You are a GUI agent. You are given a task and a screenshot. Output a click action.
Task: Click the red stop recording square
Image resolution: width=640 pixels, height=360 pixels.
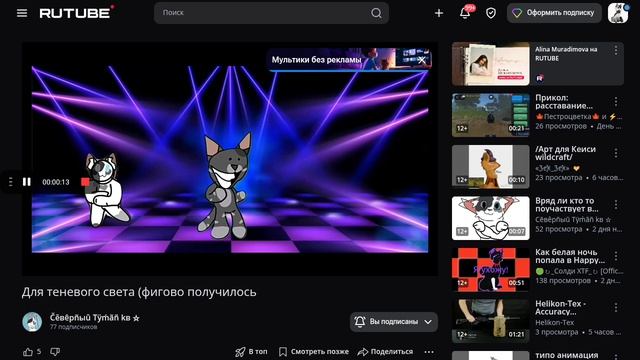[x=85, y=182]
